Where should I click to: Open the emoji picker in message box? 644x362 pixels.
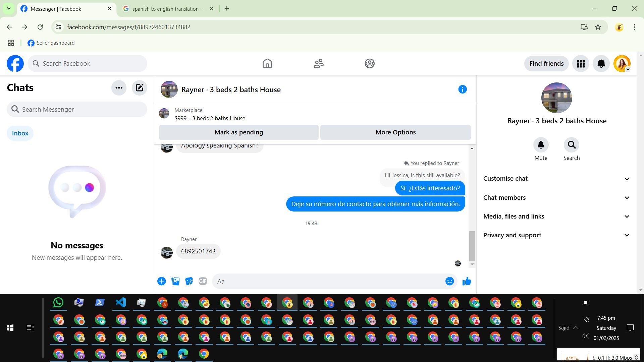[x=449, y=281]
